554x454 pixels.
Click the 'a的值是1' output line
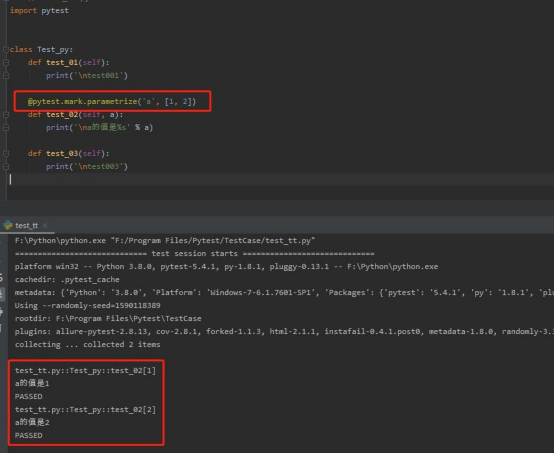pos(32,383)
